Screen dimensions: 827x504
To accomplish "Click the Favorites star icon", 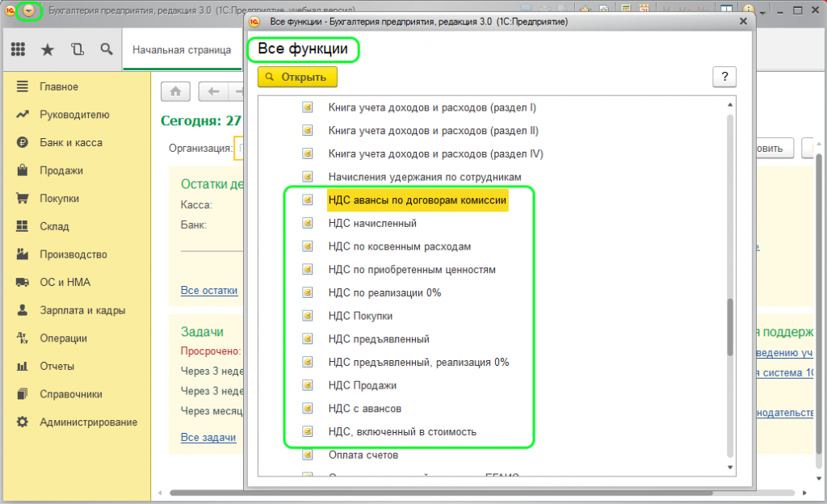I will point(48,49).
